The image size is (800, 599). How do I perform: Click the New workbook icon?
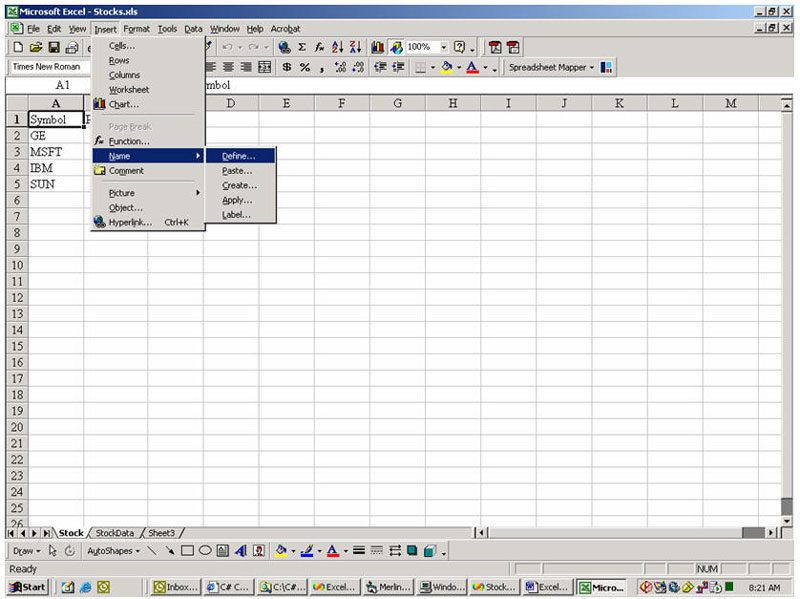point(18,47)
